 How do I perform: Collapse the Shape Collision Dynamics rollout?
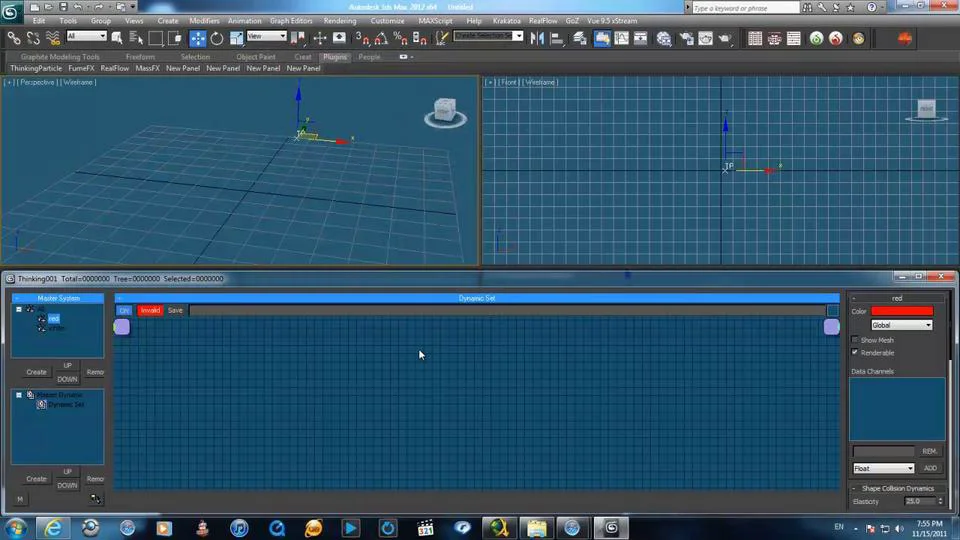[x=854, y=489]
